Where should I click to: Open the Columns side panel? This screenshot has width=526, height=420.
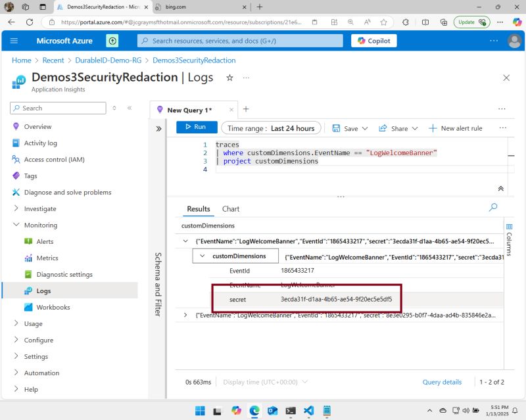[x=509, y=240]
